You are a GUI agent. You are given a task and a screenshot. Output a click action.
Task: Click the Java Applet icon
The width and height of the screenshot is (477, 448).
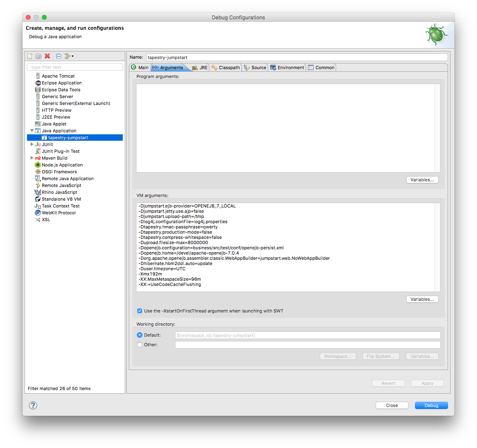click(38, 124)
